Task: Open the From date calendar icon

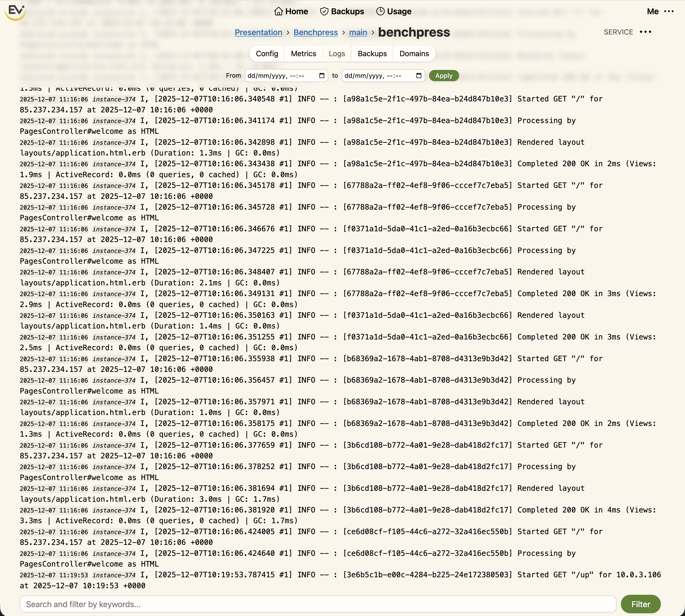Action: tap(321, 76)
